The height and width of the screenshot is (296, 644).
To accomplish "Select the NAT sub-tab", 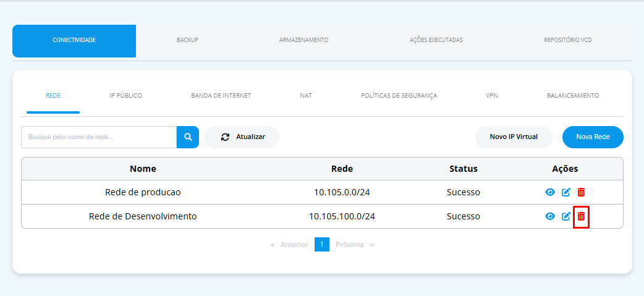I will point(306,96).
